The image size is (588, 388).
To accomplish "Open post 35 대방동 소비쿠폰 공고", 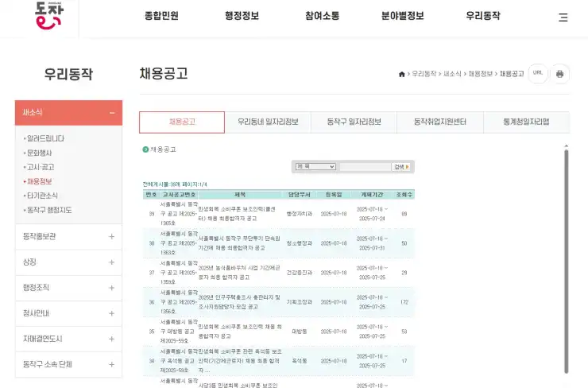I will (240, 332).
